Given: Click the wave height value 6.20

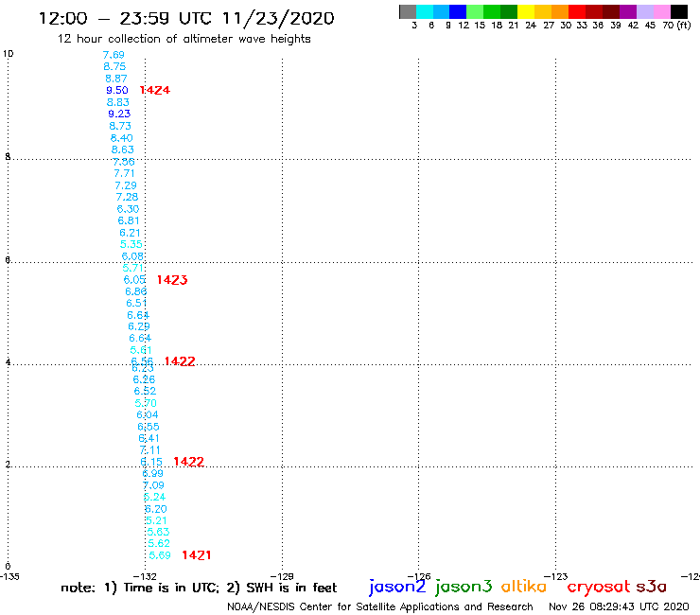Looking at the screenshot, I should pos(156,509).
